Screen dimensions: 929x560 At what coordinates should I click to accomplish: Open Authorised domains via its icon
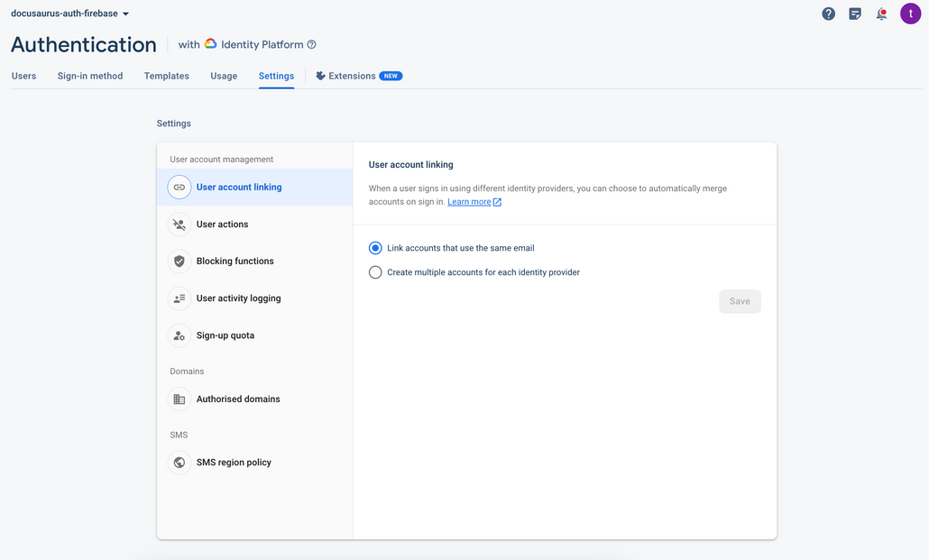point(179,399)
